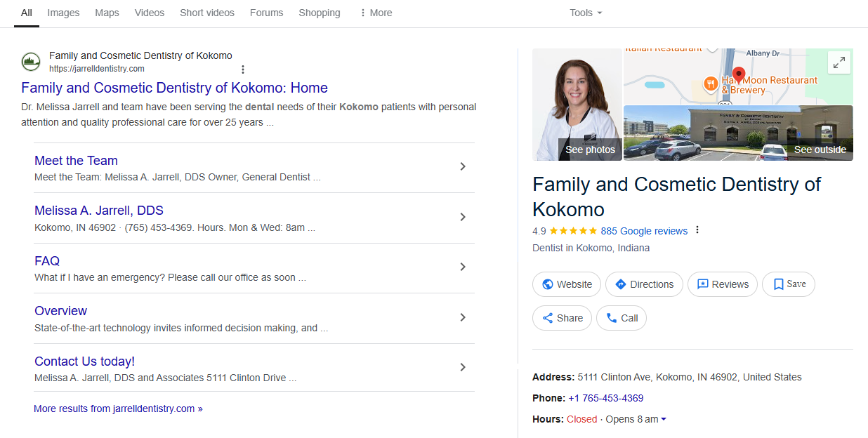Expand the map with the fullscreen icon
868x438 pixels.
(839, 62)
